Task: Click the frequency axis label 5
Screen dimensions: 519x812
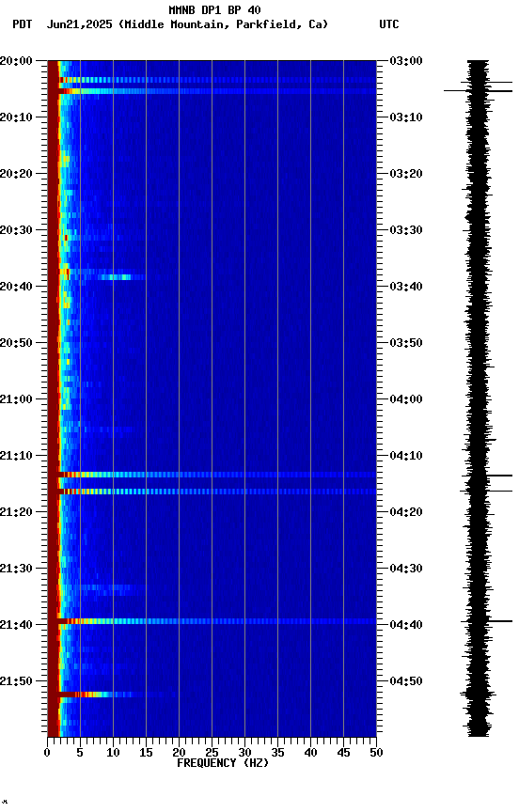Action: [80, 753]
